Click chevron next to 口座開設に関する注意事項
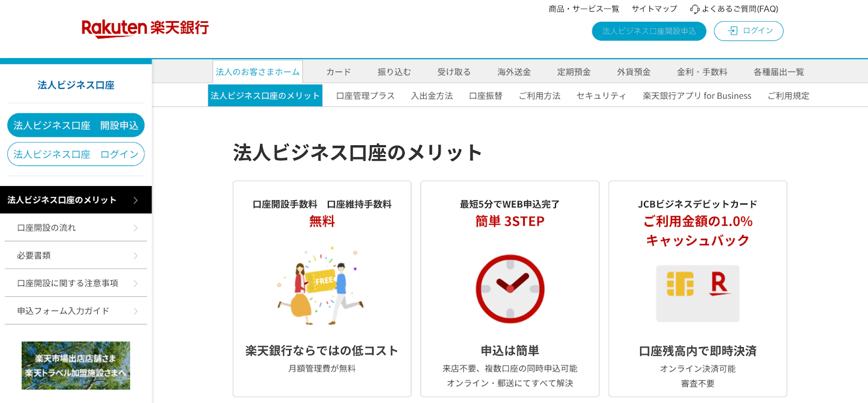This screenshot has height=403, width=868. (x=136, y=284)
